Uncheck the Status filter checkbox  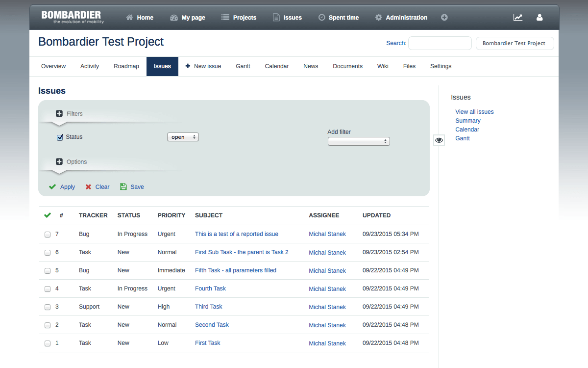coord(60,137)
